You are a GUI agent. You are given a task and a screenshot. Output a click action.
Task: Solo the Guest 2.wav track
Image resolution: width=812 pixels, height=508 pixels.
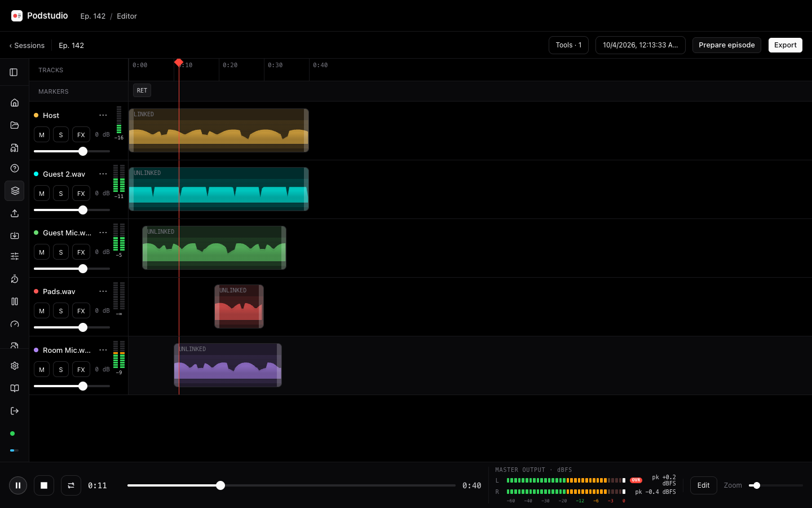point(61,194)
